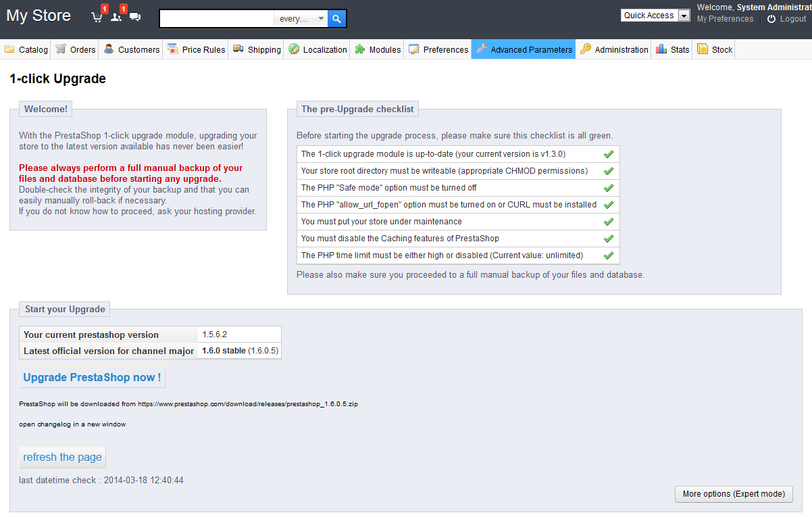Click the Localization globe icon
The image size is (812, 517).
(x=294, y=49)
